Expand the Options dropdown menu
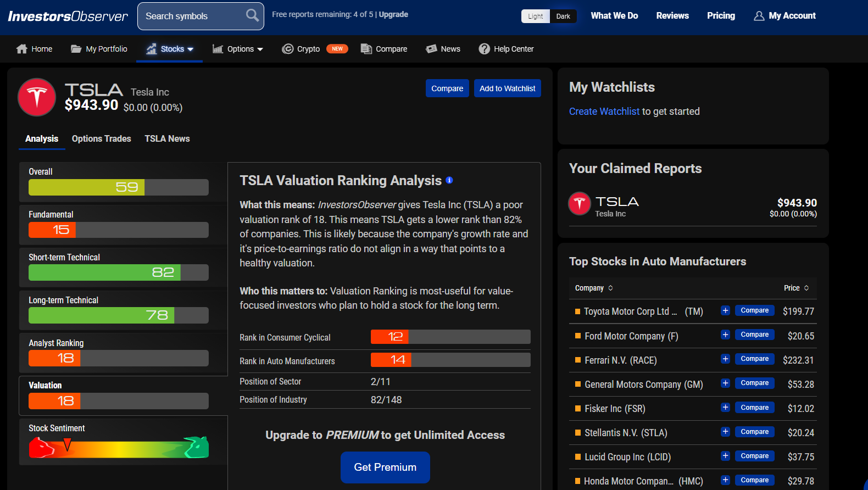868x490 pixels. [260, 49]
